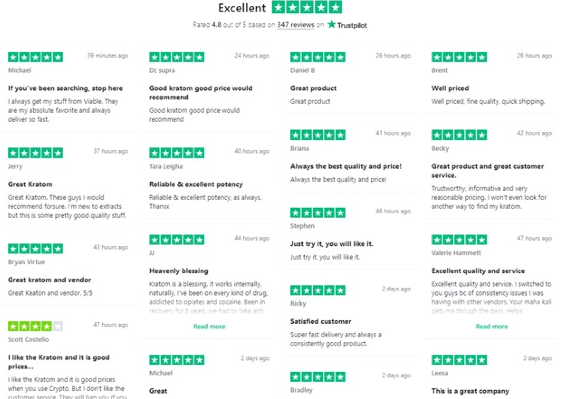561x399 pixels.
Task: Click the star rating on Leesa's review
Action: pyautogui.click(x=459, y=360)
